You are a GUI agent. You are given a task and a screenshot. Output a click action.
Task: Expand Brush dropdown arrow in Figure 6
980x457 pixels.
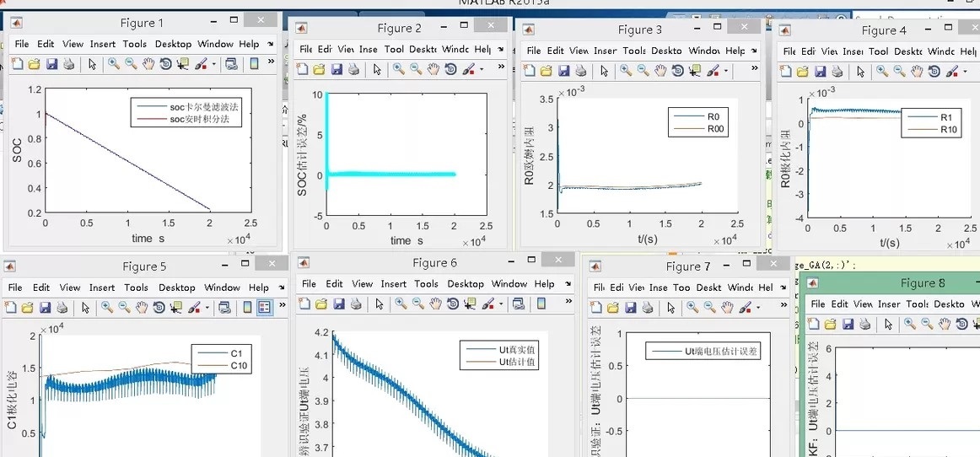coord(501,304)
